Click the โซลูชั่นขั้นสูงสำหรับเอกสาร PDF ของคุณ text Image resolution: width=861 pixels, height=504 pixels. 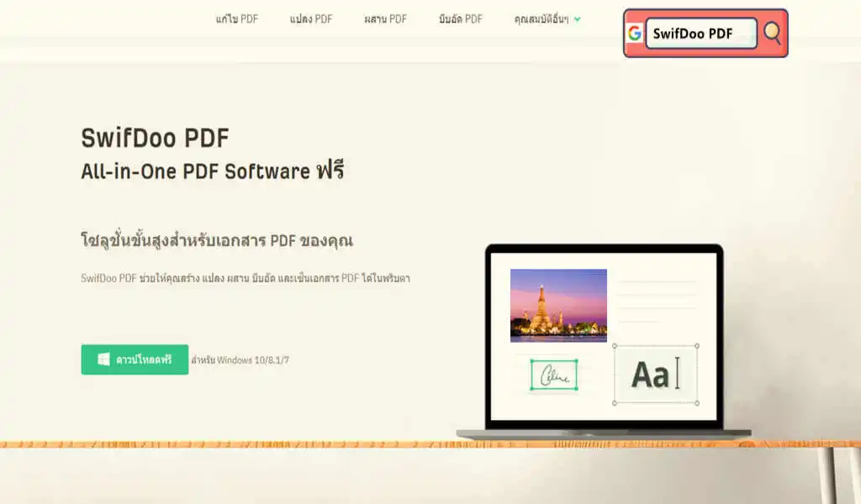click(217, 239)
